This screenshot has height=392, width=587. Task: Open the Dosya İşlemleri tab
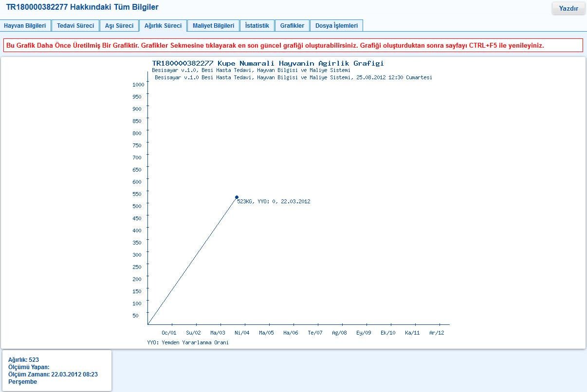click(336, 25)
